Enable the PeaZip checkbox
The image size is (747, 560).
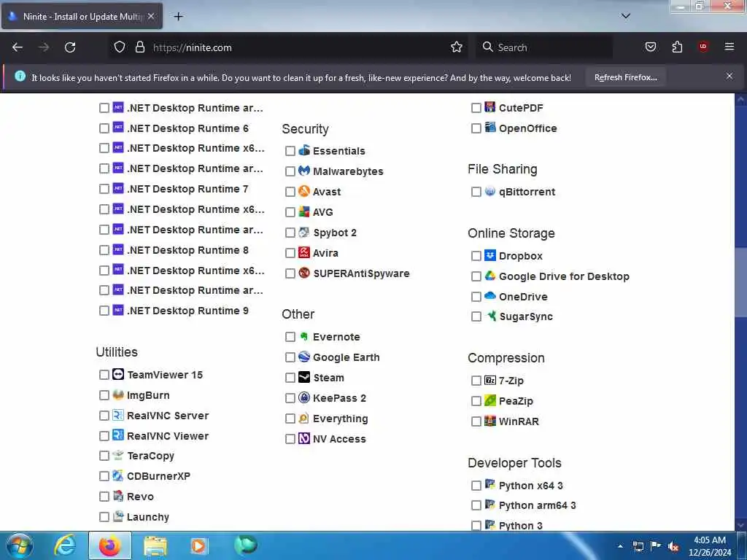pos(476,401)
